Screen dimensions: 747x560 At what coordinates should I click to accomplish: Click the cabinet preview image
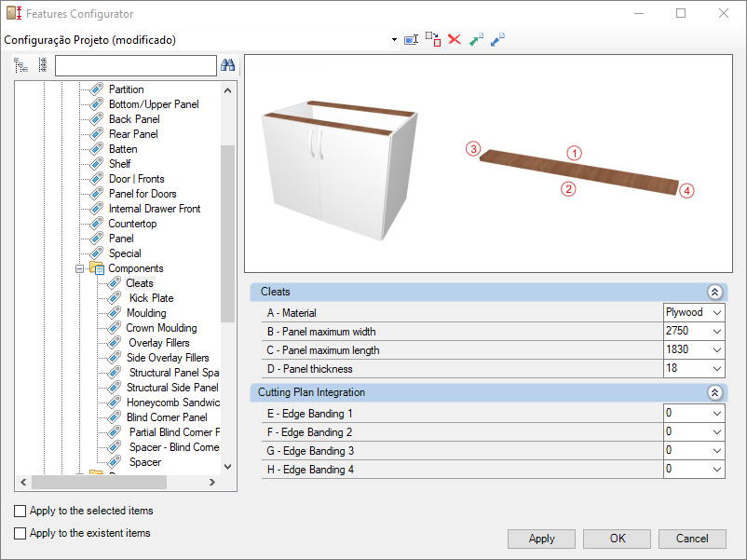point(341,171)
